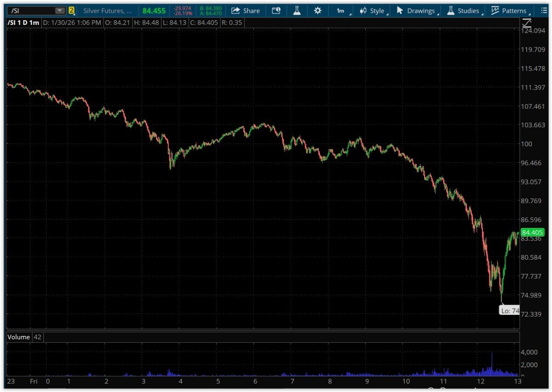Click the price axis scale icon
The image size is (552, 392).
527,22
